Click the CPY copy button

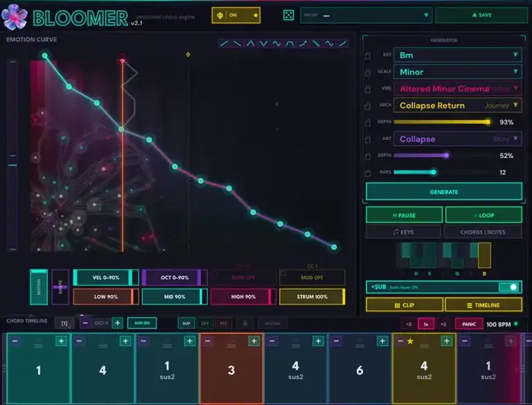205,323
